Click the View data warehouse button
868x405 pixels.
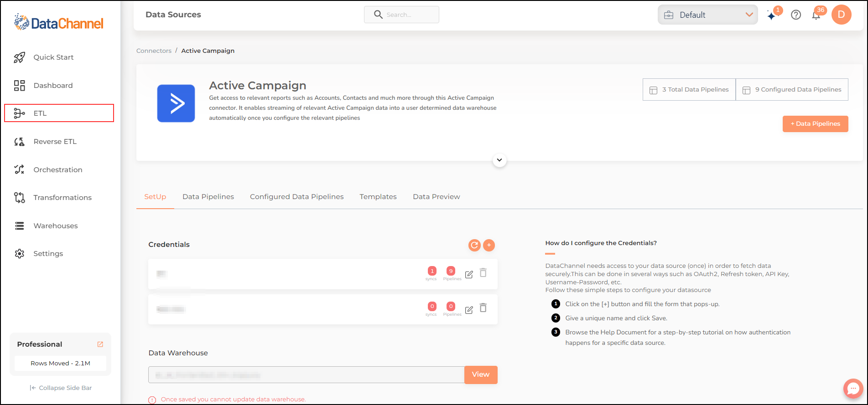point(481,374)
